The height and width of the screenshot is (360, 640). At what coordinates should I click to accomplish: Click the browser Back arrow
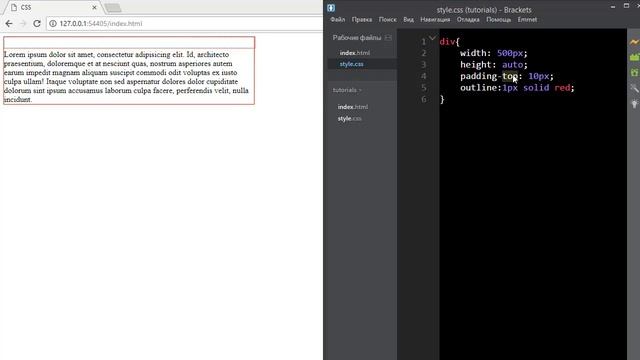click(x=9, y=23)
